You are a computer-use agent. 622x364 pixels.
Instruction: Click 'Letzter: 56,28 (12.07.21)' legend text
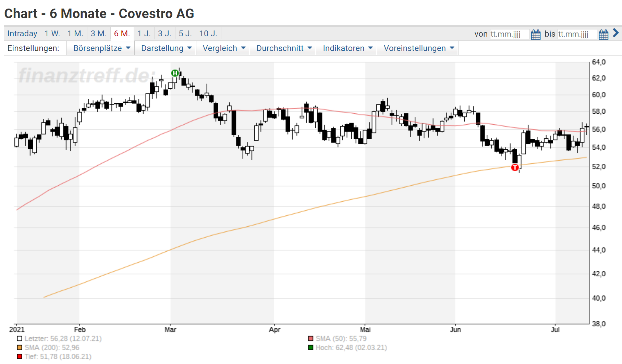tap(63, 339)
